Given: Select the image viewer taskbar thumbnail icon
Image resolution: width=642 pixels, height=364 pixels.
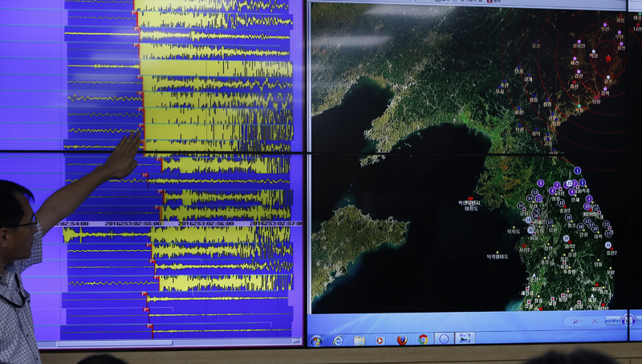Looking at the screenshot, I should click(x=464, y=338).
